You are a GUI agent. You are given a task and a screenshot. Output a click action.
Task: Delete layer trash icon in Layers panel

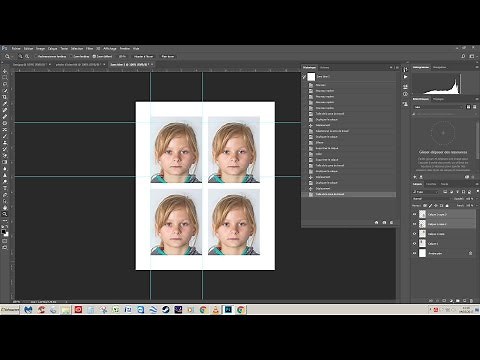point(472,301)
